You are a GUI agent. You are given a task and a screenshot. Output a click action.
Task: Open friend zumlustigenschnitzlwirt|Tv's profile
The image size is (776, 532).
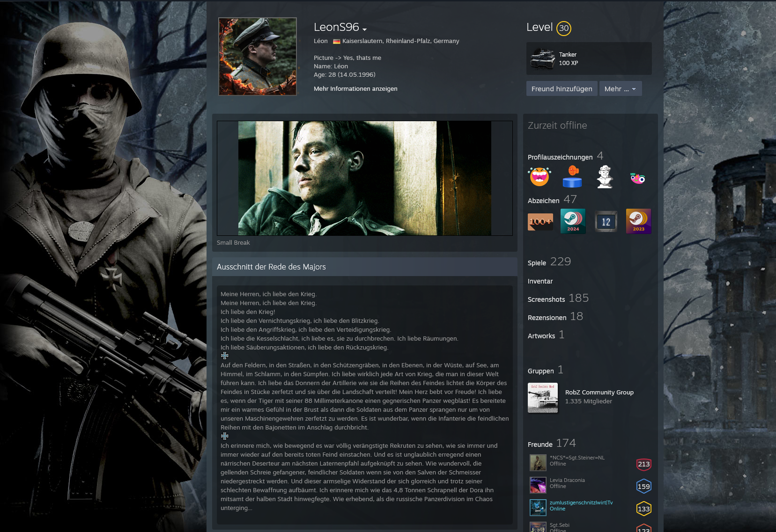[581, 503]
